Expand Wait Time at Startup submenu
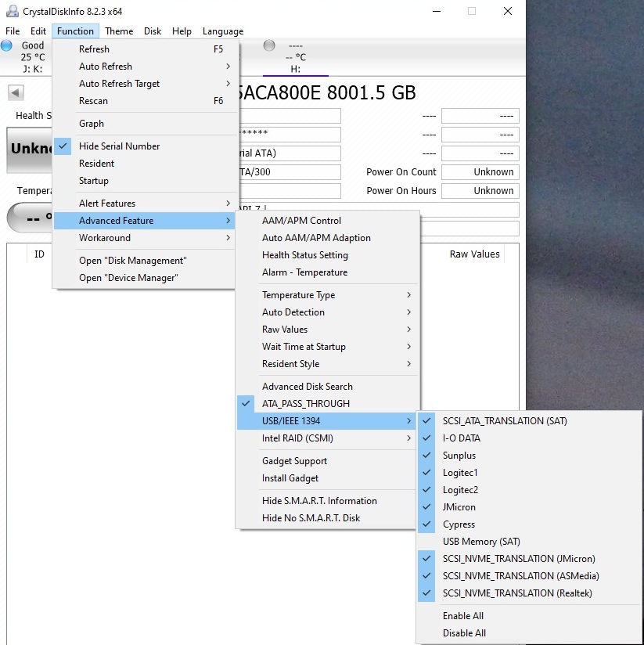The height and width of the screenshot is (645, 644). [328, 347]
